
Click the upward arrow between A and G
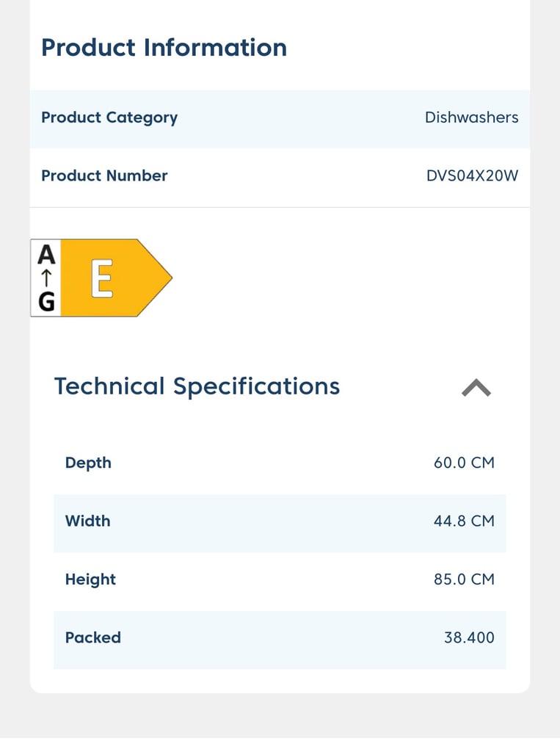tap(46, 278)
